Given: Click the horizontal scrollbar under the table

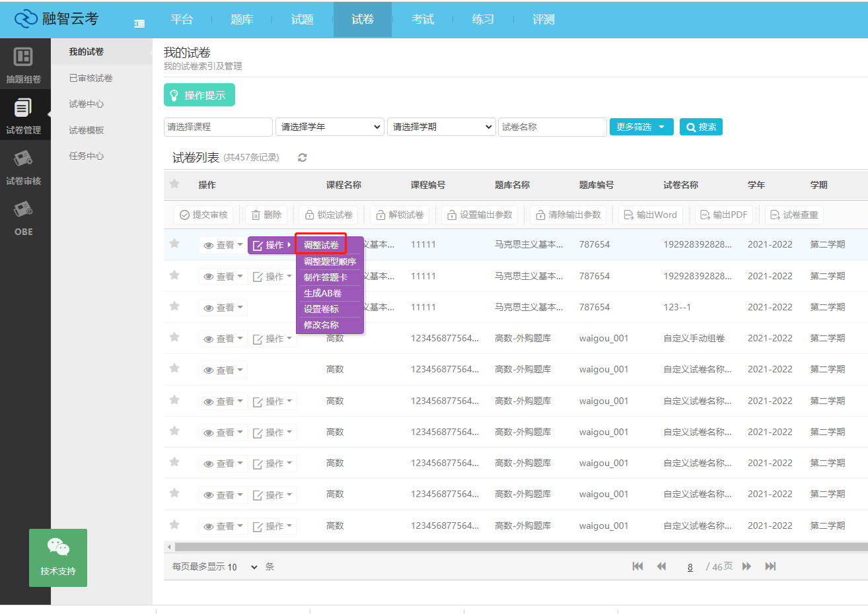Looking at the screenshot, I should pyautogui.click(x=515, y=547).
